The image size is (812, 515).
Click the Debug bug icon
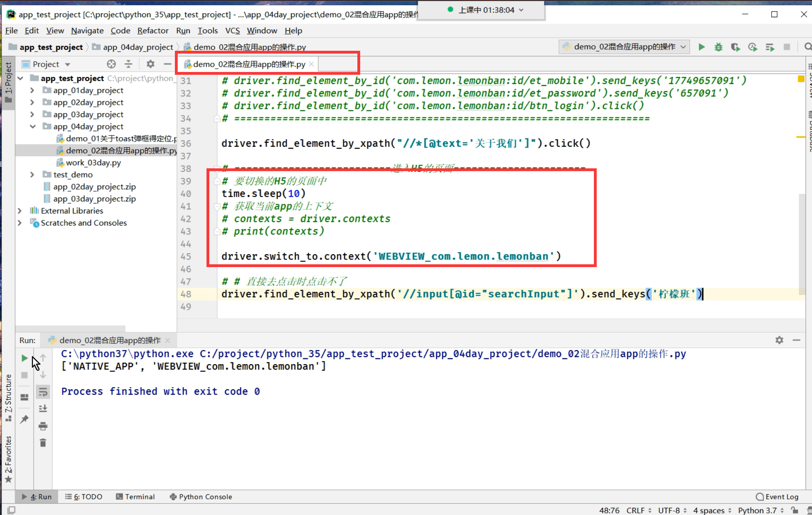coord(718,47)
